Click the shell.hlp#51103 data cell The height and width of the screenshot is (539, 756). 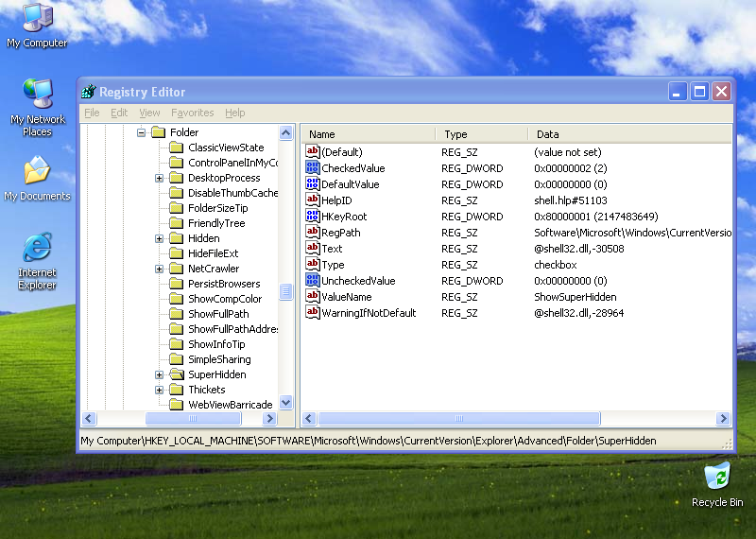click(x=571, y=200)
